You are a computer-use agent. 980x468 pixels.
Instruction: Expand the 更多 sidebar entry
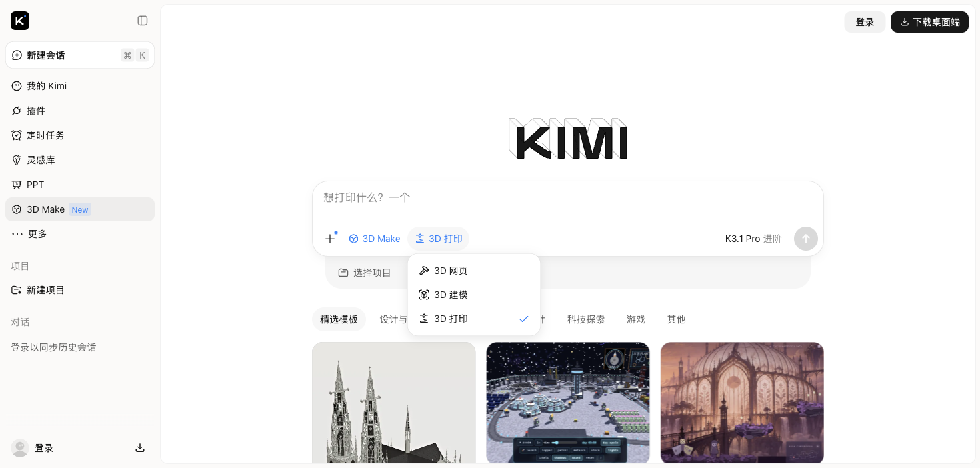[x=80, y=234]
